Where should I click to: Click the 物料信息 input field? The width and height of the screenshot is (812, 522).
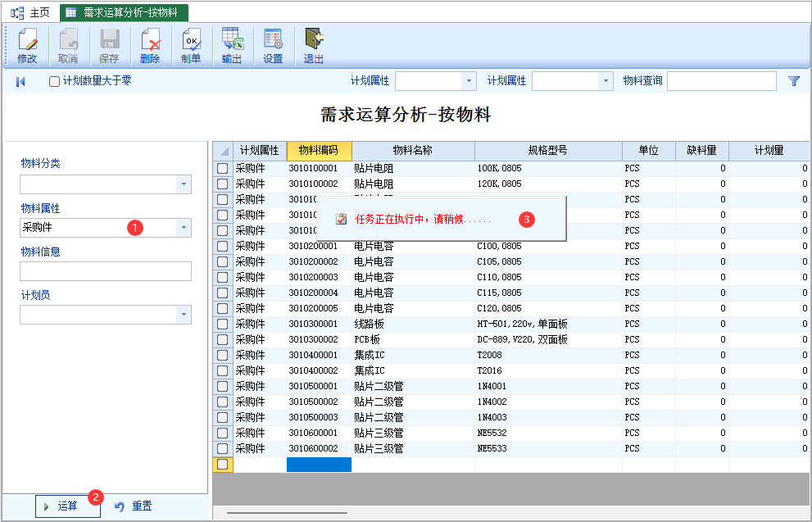[x=106, y=271]
